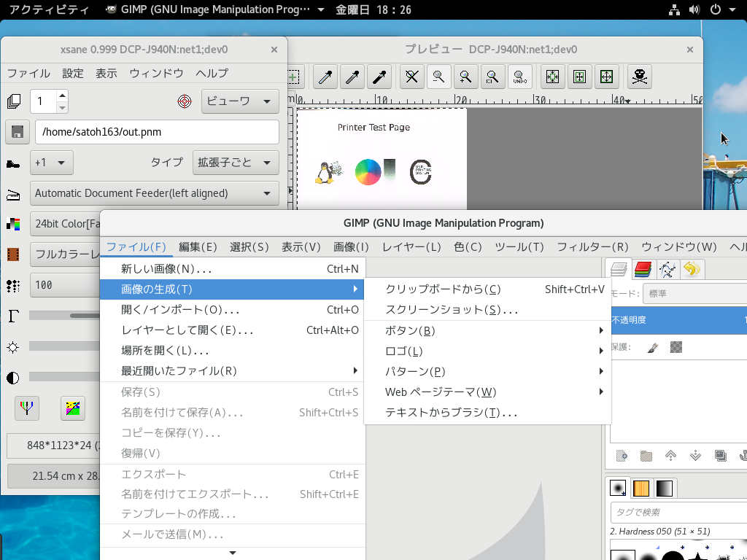The height and width of the screenshot is (560, 747).
Task: Click the contrast slider in xsane
Action: [65, 377]
